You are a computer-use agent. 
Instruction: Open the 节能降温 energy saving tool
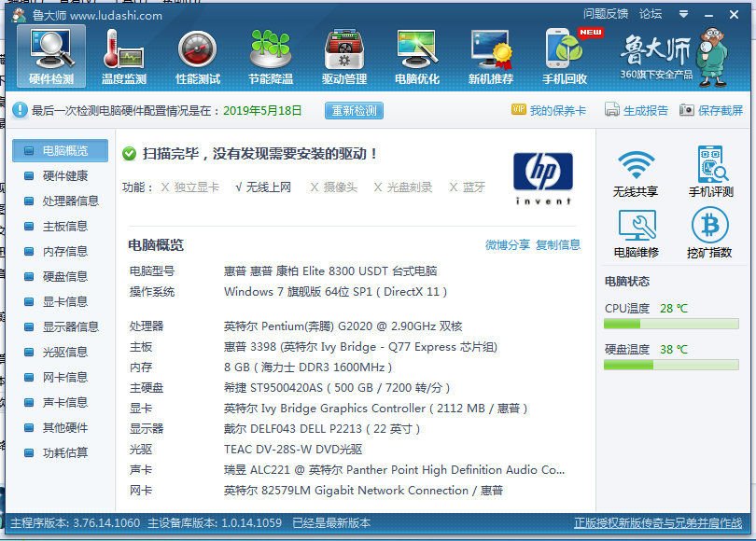click(x=271, y=56)
